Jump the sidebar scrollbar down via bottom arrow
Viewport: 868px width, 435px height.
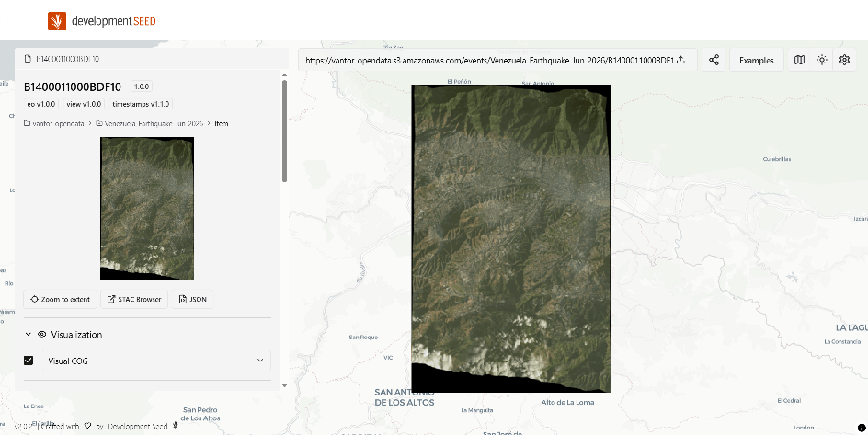[284, 385]
